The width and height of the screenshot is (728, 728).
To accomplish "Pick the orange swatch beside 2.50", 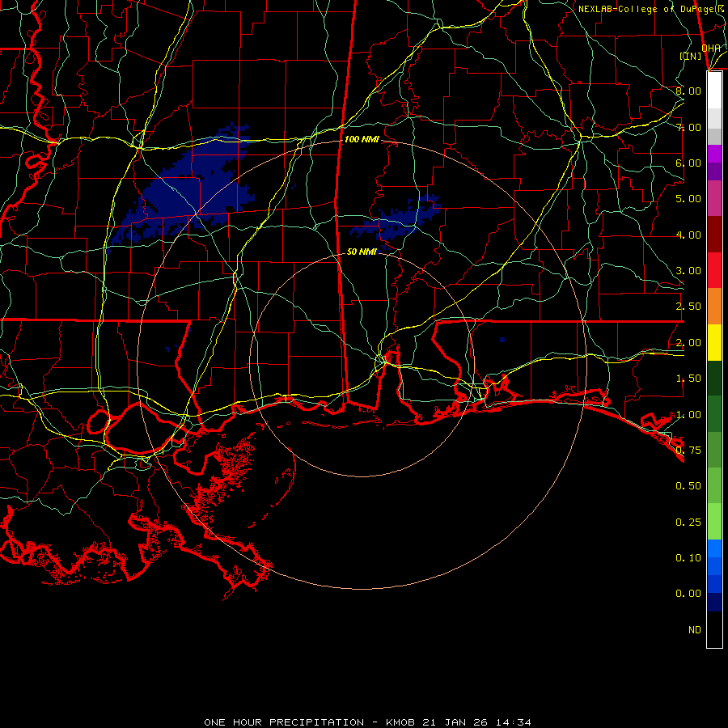I will click(x=714, y=307).
